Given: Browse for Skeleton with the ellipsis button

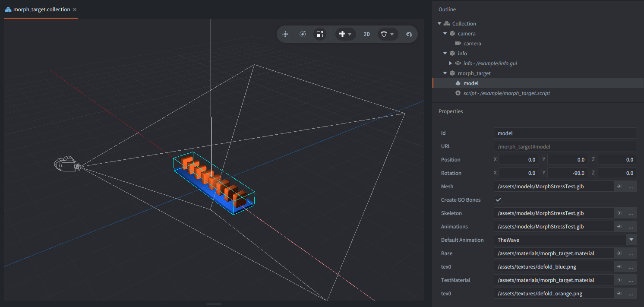Looking at the screenshot, I should pos(631,213).
